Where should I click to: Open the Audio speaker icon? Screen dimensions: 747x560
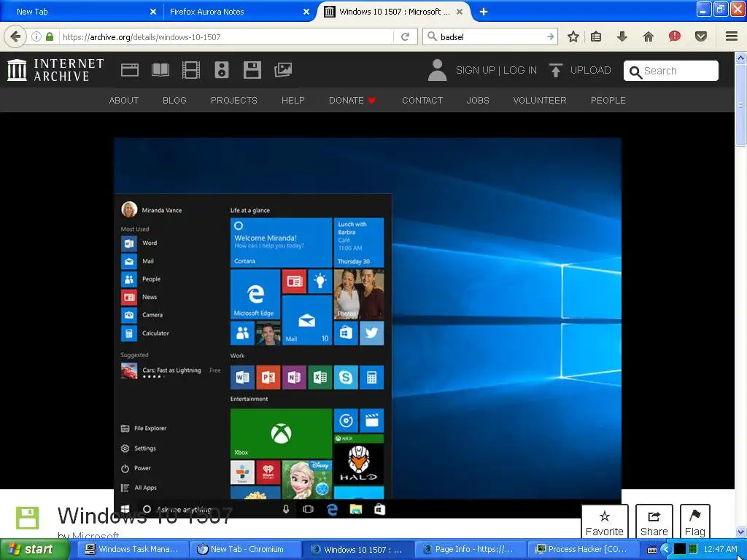tap(222, 70)
